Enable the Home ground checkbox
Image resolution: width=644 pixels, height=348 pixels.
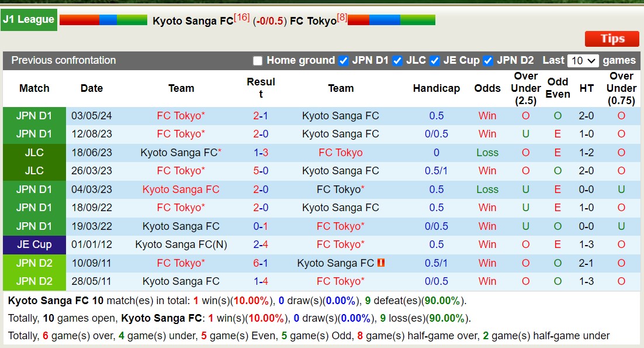click(257, 60)
